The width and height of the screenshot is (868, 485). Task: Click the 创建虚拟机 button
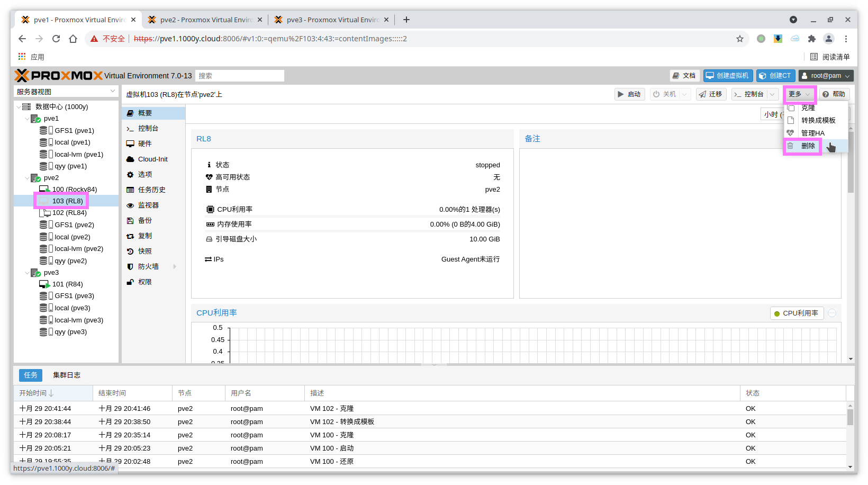point(728,76)
